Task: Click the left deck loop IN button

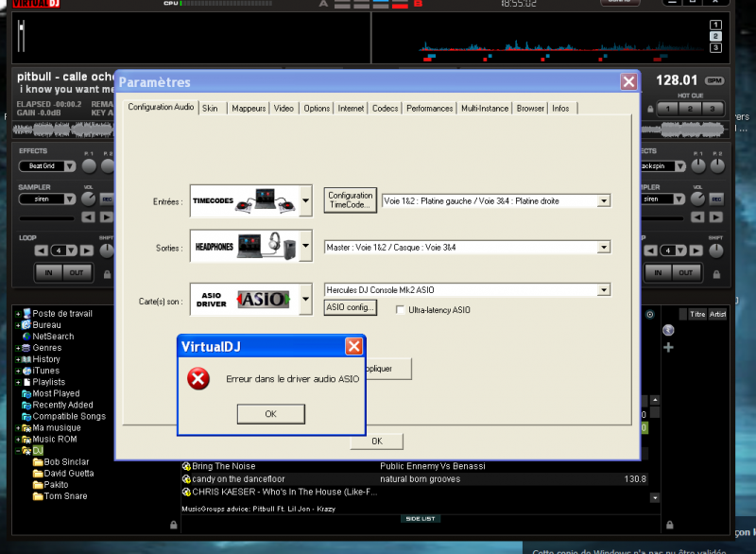Action: (x=47, y=272)
